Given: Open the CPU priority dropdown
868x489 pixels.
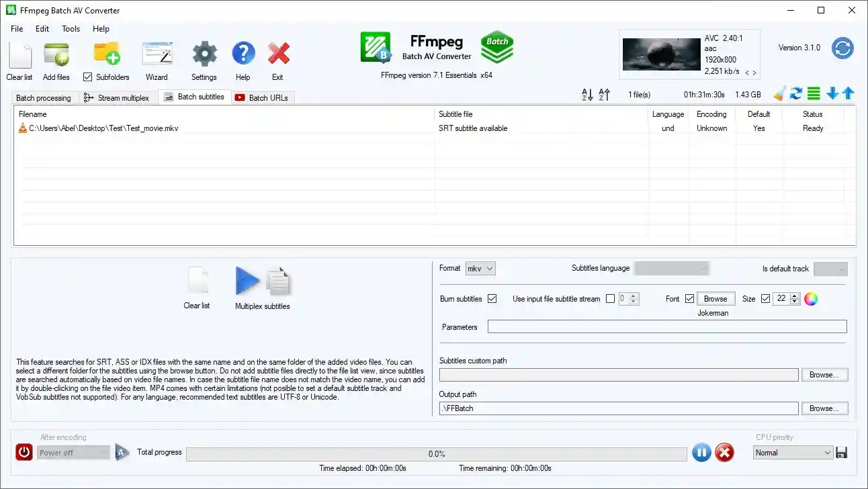Looking at the screenshot, I should [x=793, y=453].
